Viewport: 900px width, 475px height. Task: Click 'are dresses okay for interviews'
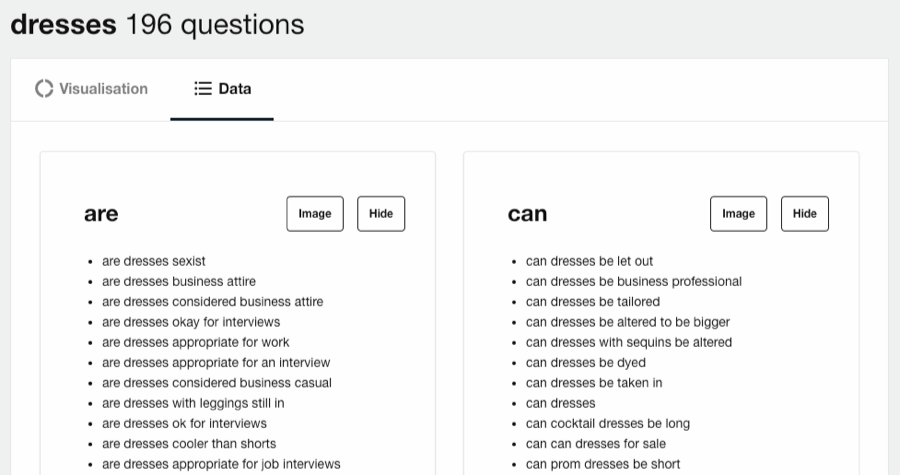[x=191, y=322]
